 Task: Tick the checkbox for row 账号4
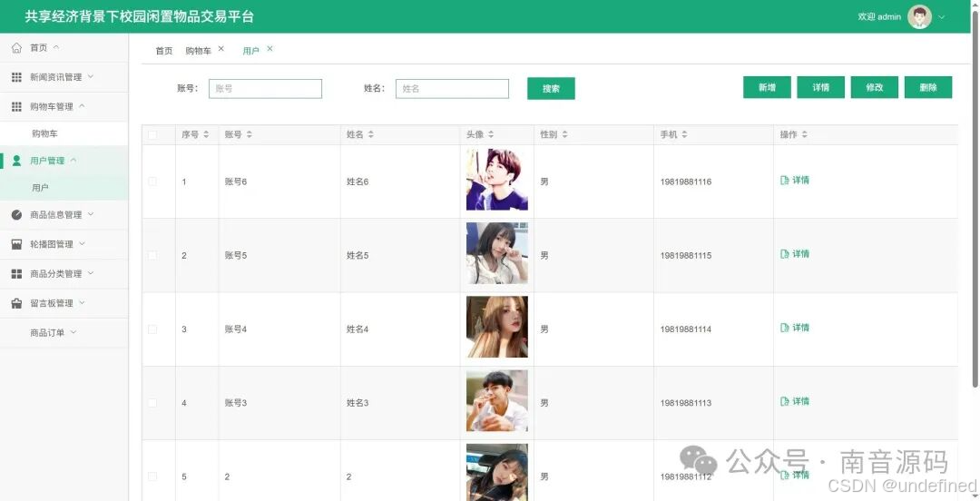(x=152, y=329)
